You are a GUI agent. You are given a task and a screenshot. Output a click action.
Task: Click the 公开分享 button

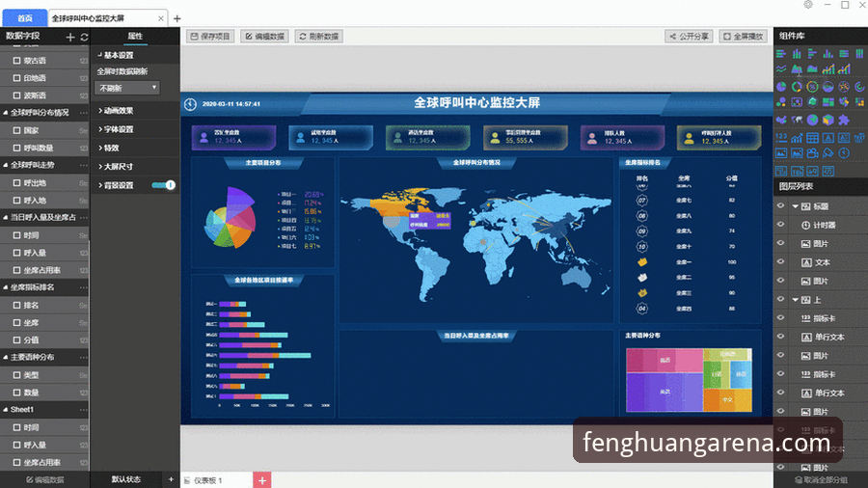coord(689,37)
